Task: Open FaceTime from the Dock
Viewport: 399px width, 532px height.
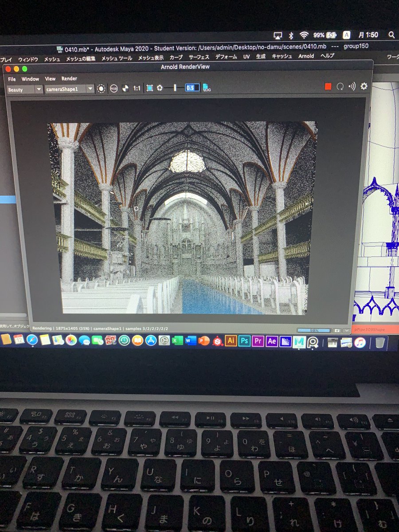Action: click(98, 340)
